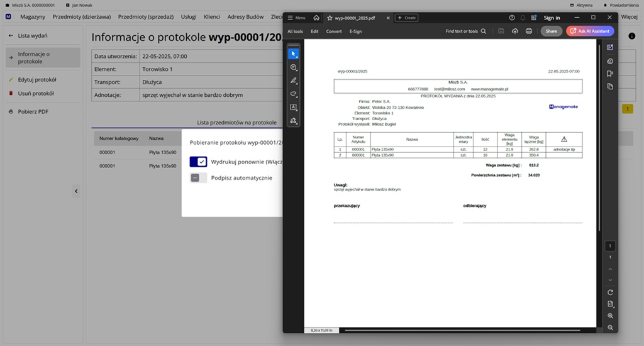Click the Share button
Image resolution: width=644 pixels, height=346 pixels.
(x=551, y=31)
